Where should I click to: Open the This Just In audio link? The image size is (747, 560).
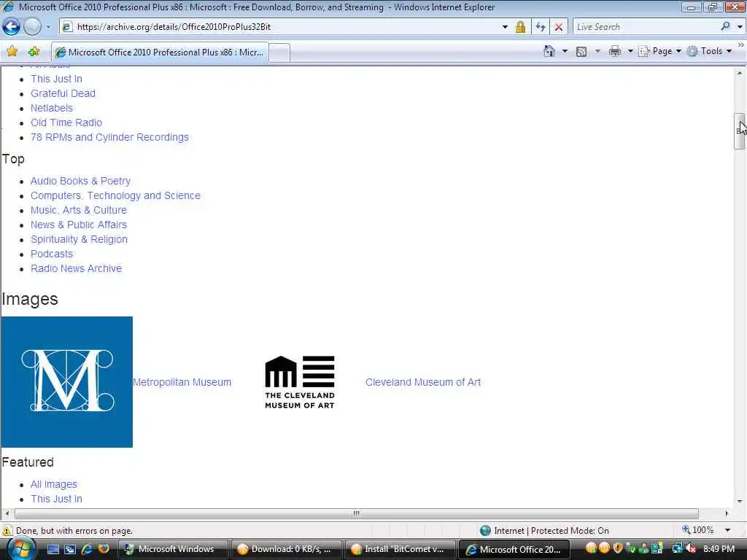tap(56, 79)
